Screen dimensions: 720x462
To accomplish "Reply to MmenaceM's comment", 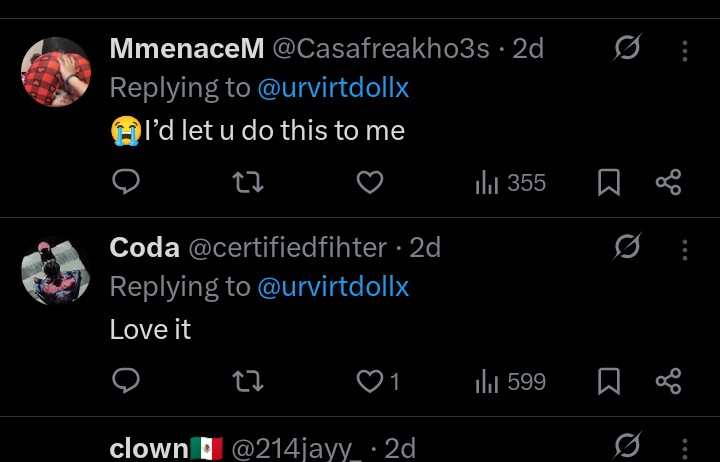I will (125, 182).
